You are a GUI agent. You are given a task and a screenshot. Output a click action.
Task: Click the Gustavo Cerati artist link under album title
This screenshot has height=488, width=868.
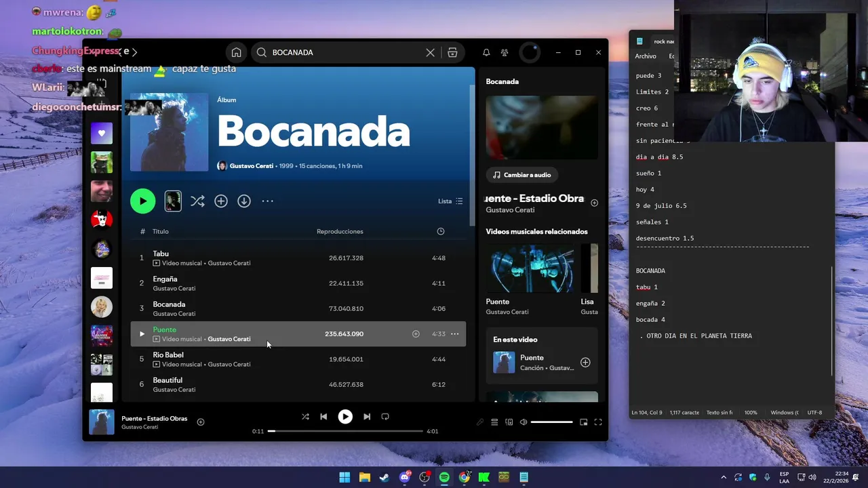(251, 166)
